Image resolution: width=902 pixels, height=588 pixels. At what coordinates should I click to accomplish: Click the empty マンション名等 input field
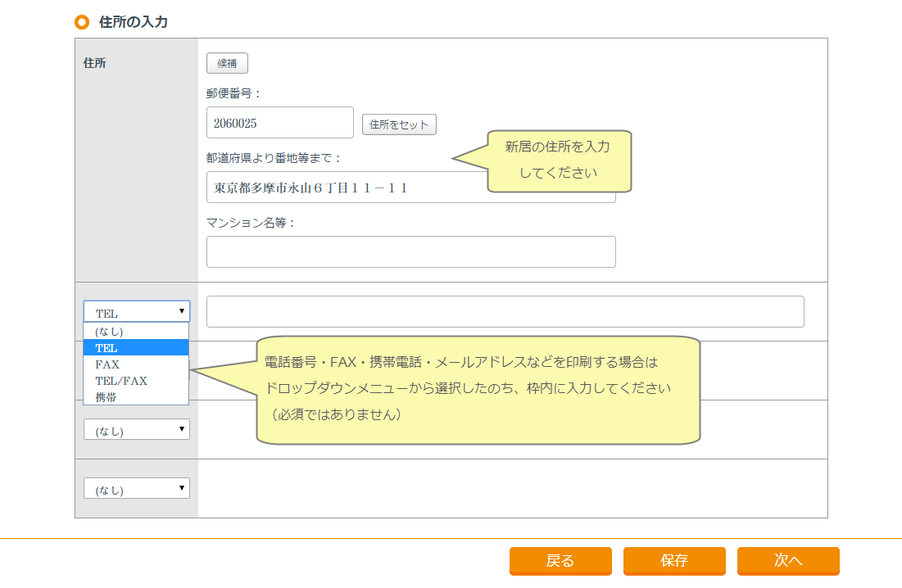[x=410, y=251]
